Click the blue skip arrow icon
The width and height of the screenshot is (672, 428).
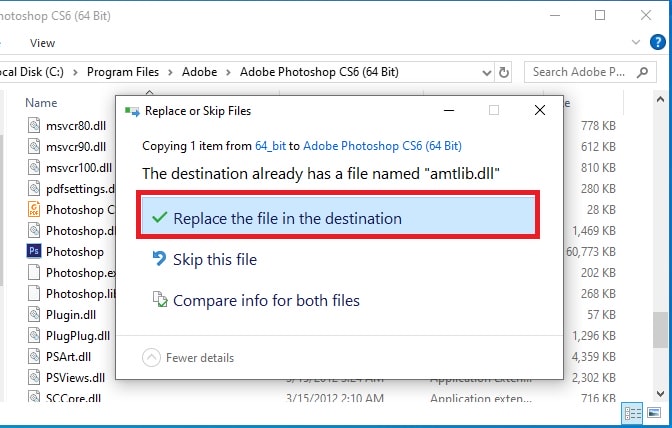[x=159, y=259]
